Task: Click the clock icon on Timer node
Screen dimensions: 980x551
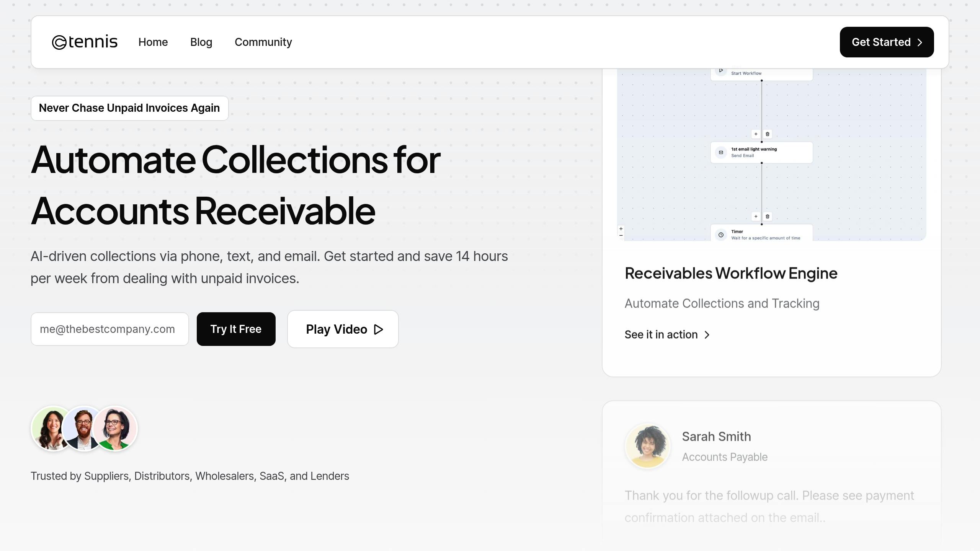Action: (721, 235)
